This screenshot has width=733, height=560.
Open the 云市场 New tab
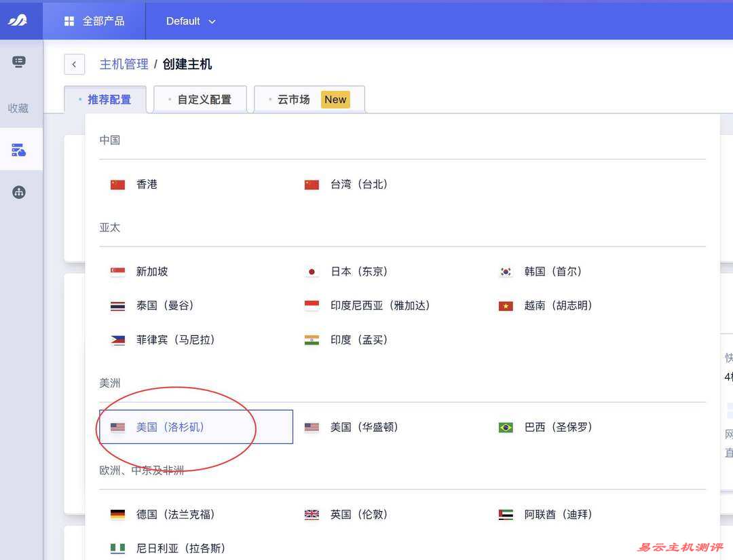[309, 99]
